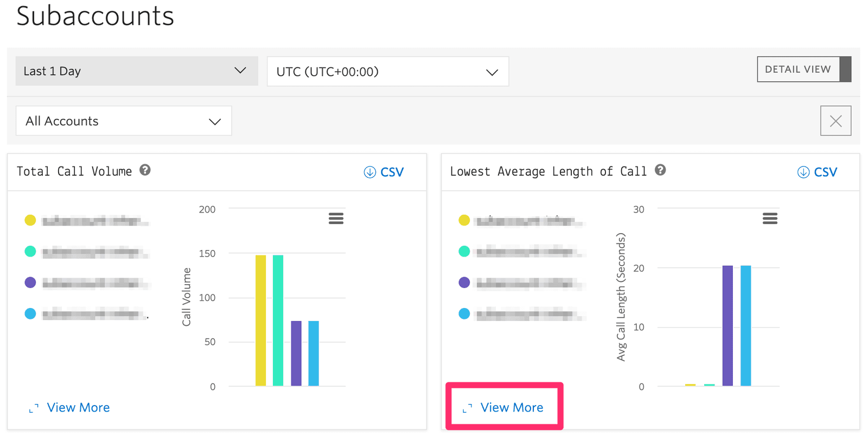This screenshot has width=868, height=436.
Task: Click teal legend dot in Total Call Volume
Action: (x=30, y=252)
